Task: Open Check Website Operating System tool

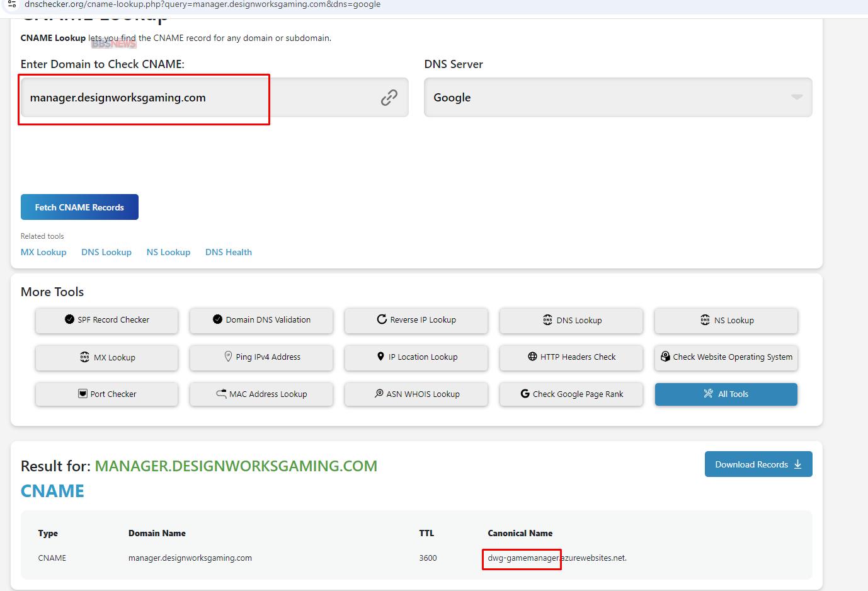Action: pos(726,357)
